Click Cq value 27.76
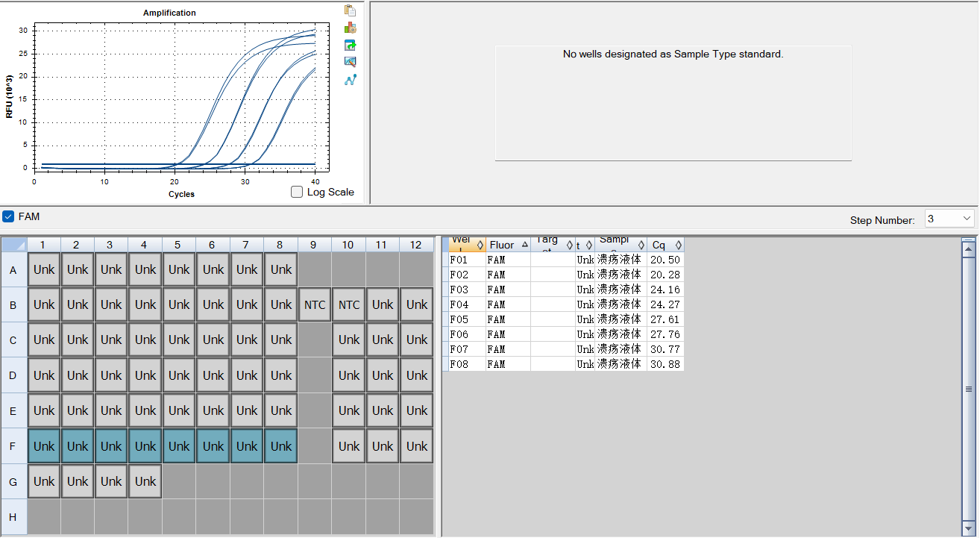980x538 pixels. (x=665, y=334)
